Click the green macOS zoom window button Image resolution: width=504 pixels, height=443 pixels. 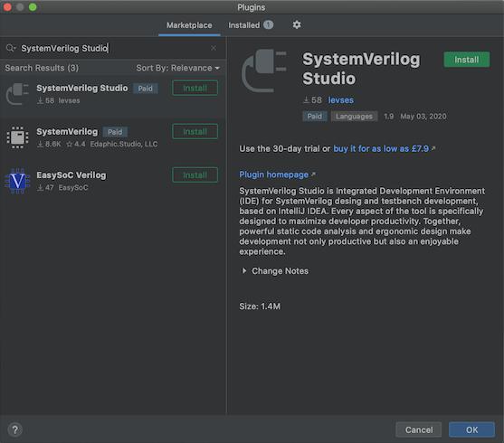point(33,7)
